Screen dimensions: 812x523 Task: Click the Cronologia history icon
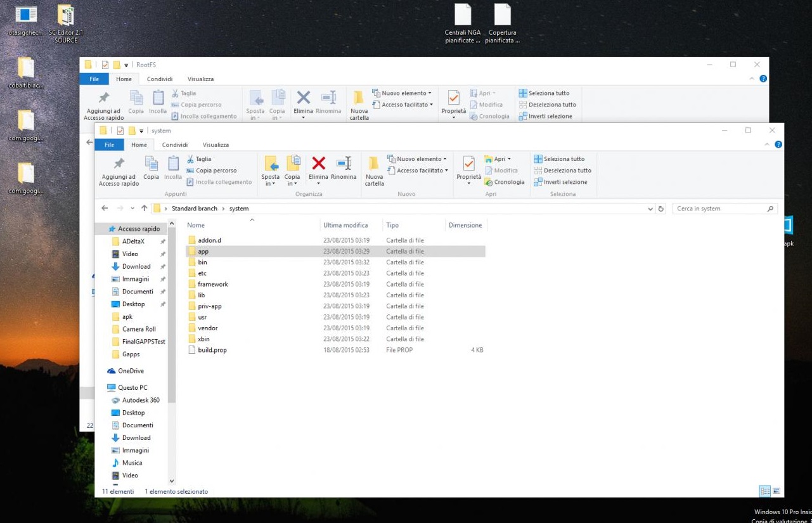[505, 182]
